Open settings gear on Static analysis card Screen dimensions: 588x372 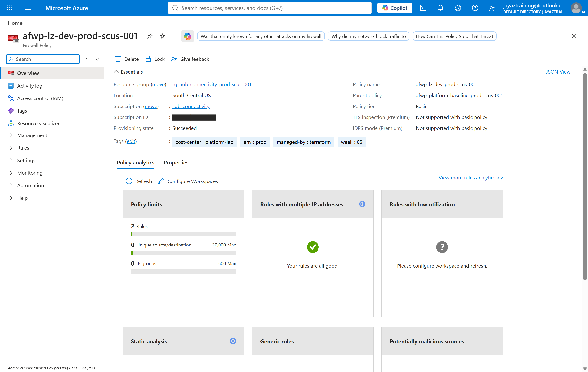(x=233, y=341)
